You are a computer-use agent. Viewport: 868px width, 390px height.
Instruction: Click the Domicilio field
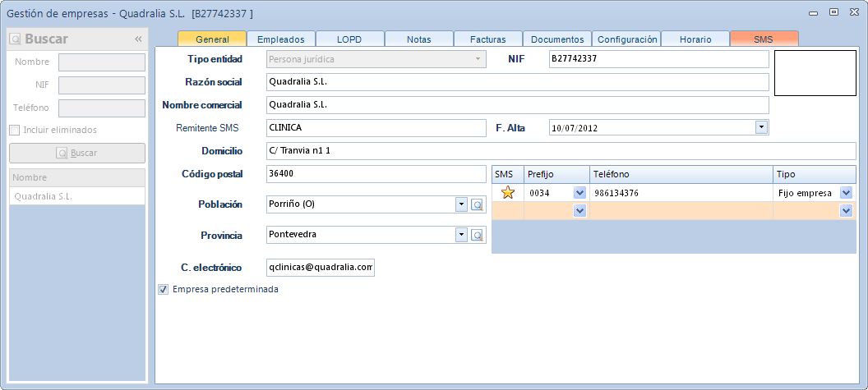tap(561, 150)
